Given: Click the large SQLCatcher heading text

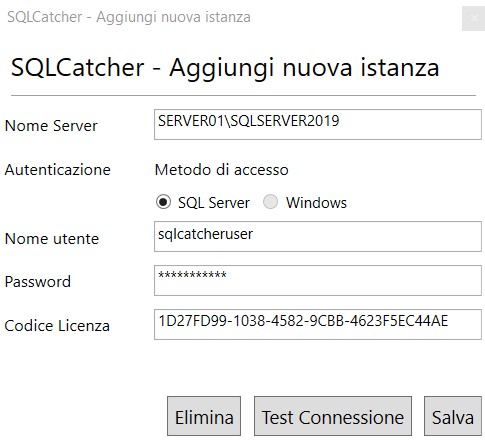Looking at the screenshot, I should click(x=225, y=68).
